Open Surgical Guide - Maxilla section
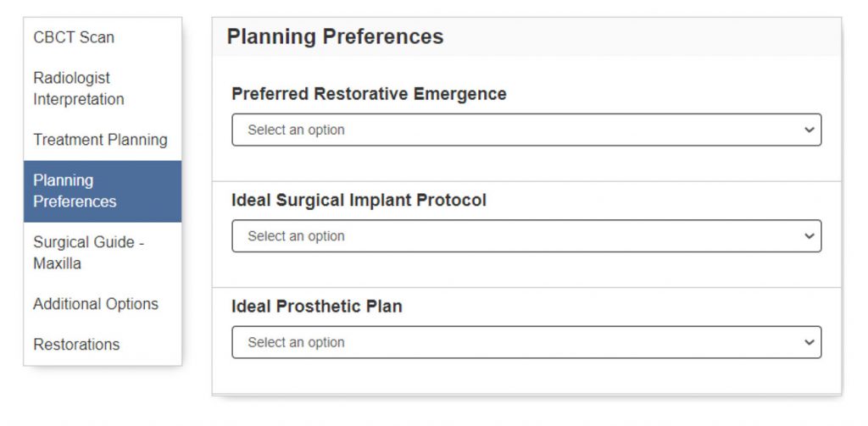The width and height of the screenshot is (868, 426). click(89, 252)
